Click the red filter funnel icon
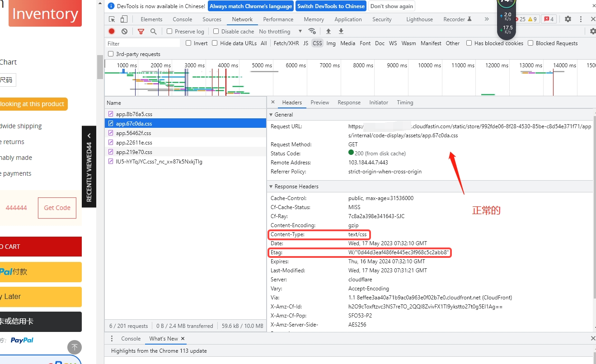Image resolution: width=596 pixels, height=364 pixels. click(141, 31)
